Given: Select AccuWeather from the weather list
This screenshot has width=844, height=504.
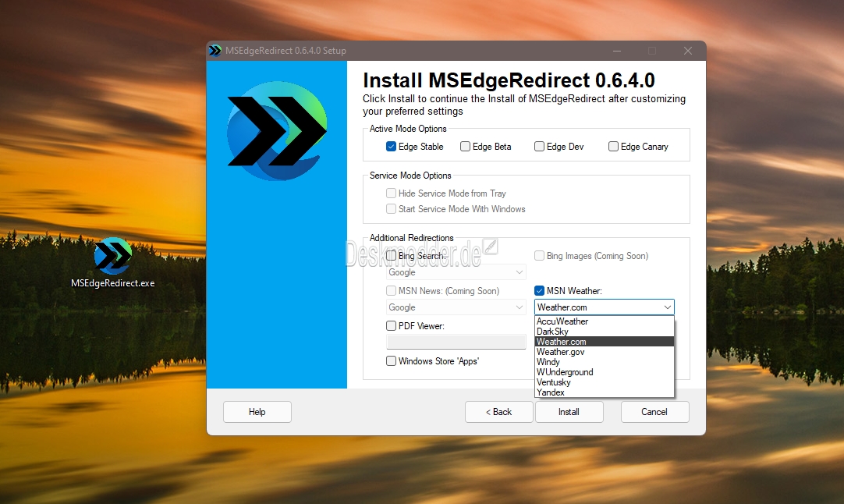Looking at the screenshot, I should pyautogui.click(x=604, y=321).
